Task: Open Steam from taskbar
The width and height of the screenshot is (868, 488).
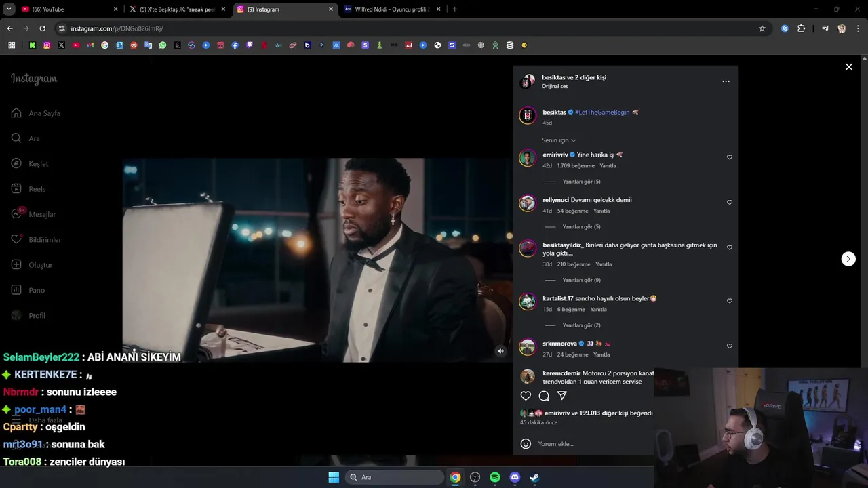Action: pyautogui.click(x=534, y=477)
